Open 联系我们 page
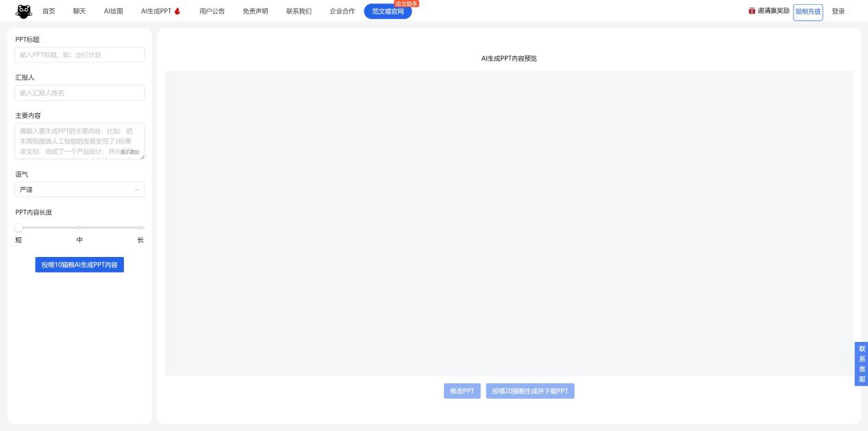Image resolution: width=868 pixels, height=431 pixels. [x=299, y=12]
